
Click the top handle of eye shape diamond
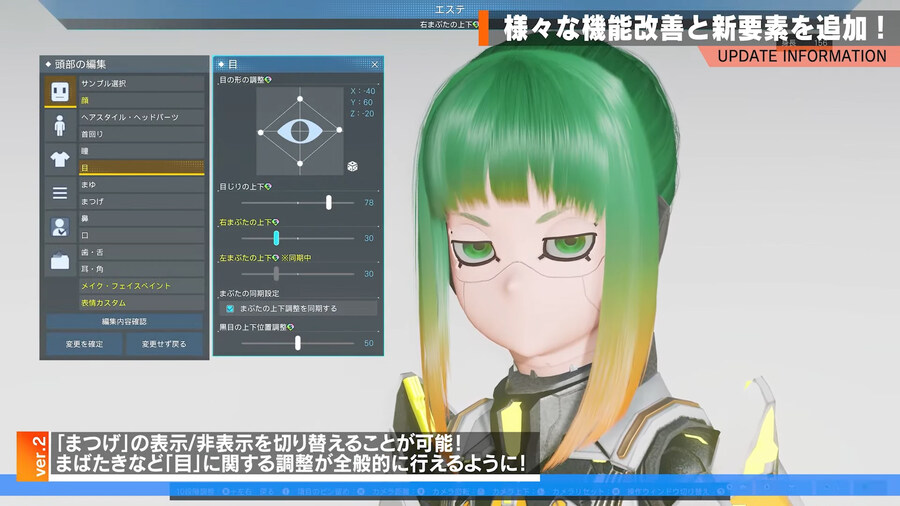(x=298, y=97)
